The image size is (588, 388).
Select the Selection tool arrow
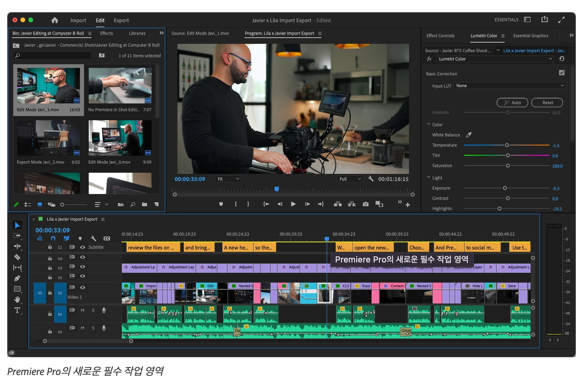pos(17,225)
